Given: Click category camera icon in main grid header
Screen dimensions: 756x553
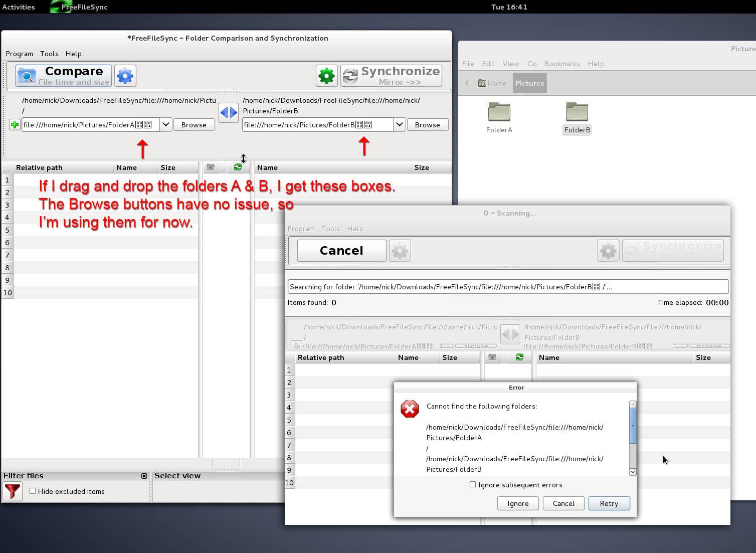Looking at the screenshot, I should click(211, 167).
